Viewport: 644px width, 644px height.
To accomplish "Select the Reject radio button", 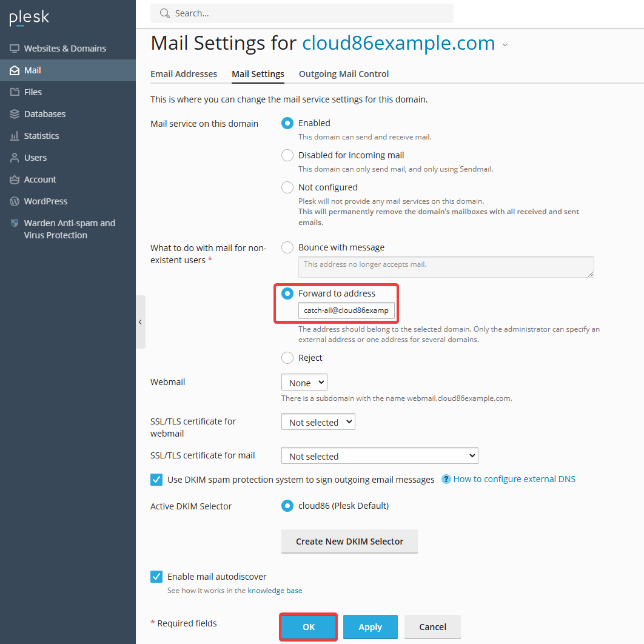I will [x=287, y=358].
